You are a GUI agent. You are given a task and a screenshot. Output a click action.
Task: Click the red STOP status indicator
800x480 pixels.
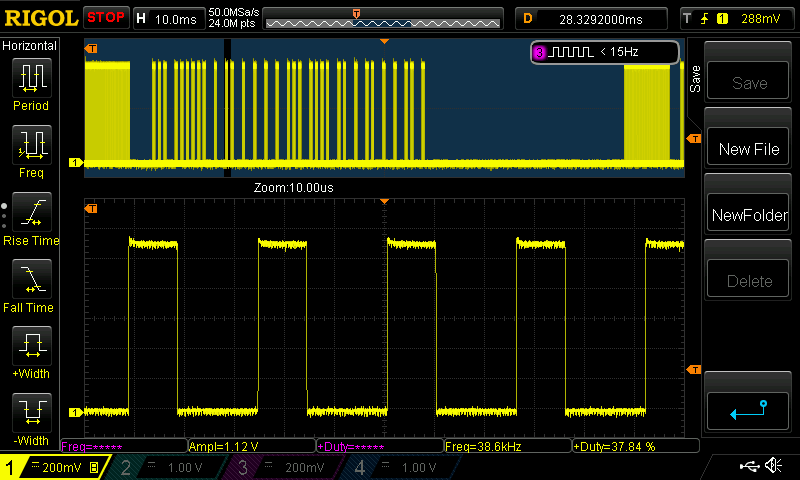[x=106, y=17]
